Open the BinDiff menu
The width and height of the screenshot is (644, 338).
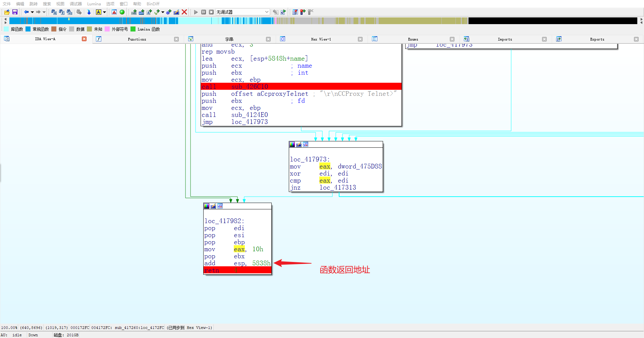[x=153, y=4]
